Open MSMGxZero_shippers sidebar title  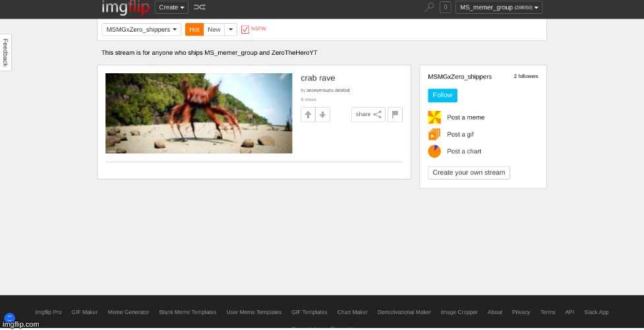(x=459, y=77)
